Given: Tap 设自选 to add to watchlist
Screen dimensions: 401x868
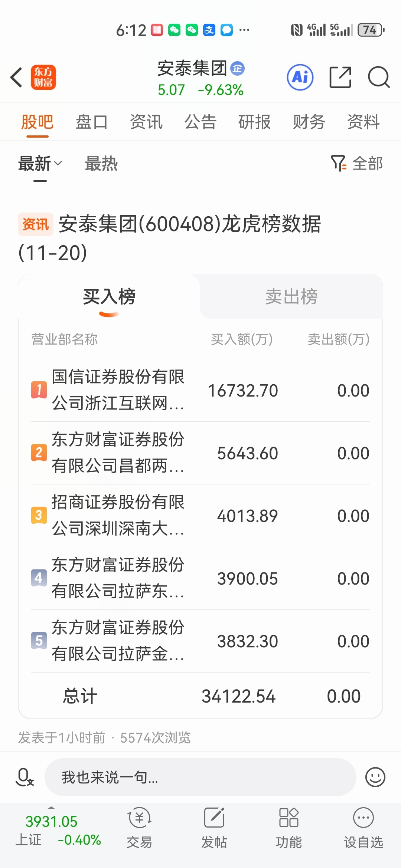Looking at the screenshot, I should (363, 828).
